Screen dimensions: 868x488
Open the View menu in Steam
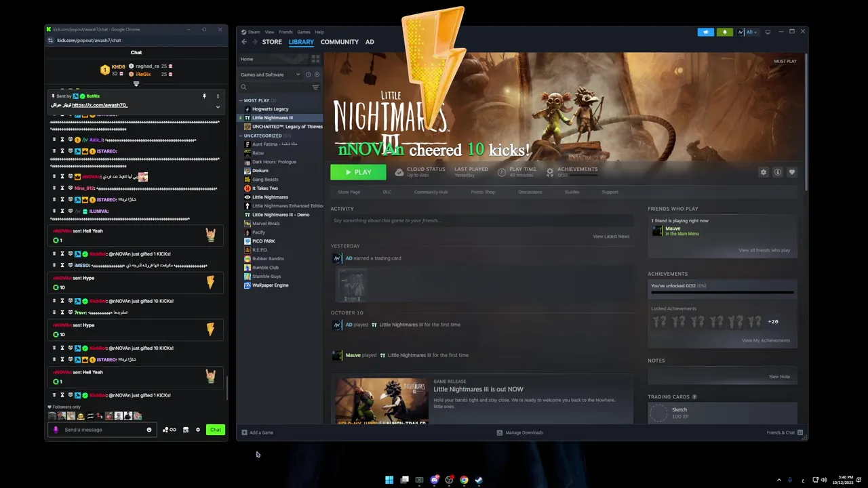coord(269,32)
